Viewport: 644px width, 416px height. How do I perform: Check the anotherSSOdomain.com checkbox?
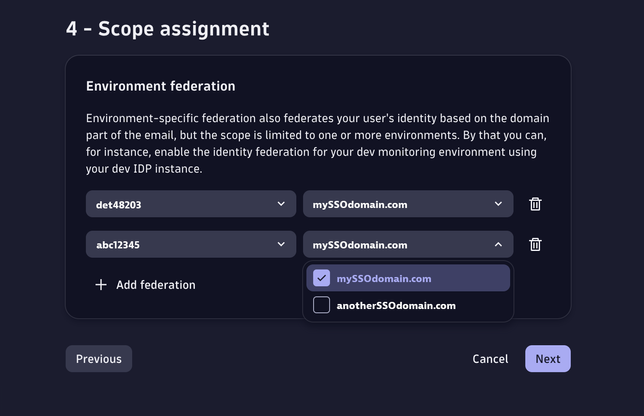321,305
